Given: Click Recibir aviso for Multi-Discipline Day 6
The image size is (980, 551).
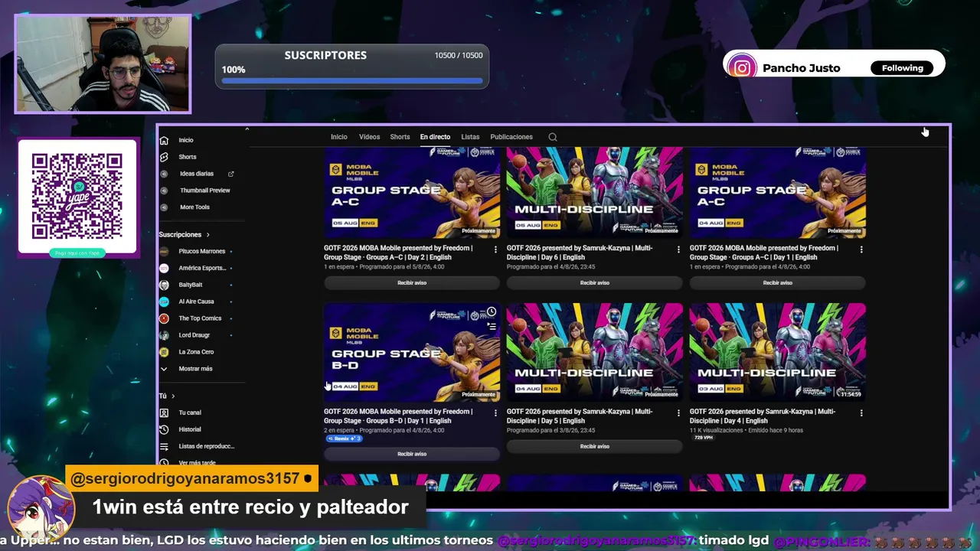Looking at the screenshot, I should [595, 283].
